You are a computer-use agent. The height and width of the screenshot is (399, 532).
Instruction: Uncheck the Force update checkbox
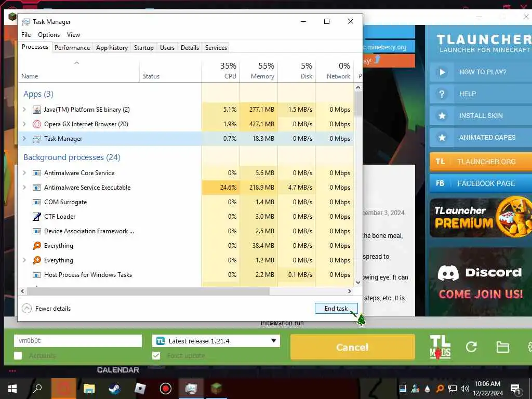156,355
